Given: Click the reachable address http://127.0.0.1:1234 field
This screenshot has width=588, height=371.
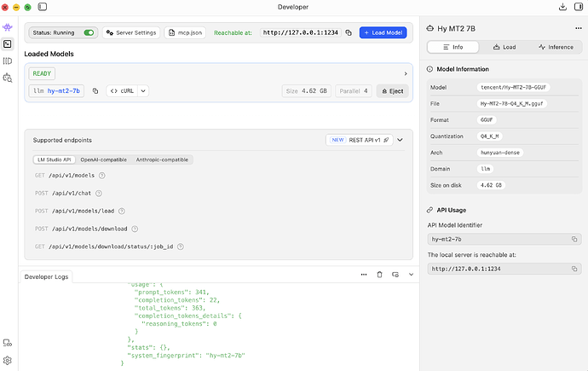Looking at the screenshot, I should [x=301, y=32].
